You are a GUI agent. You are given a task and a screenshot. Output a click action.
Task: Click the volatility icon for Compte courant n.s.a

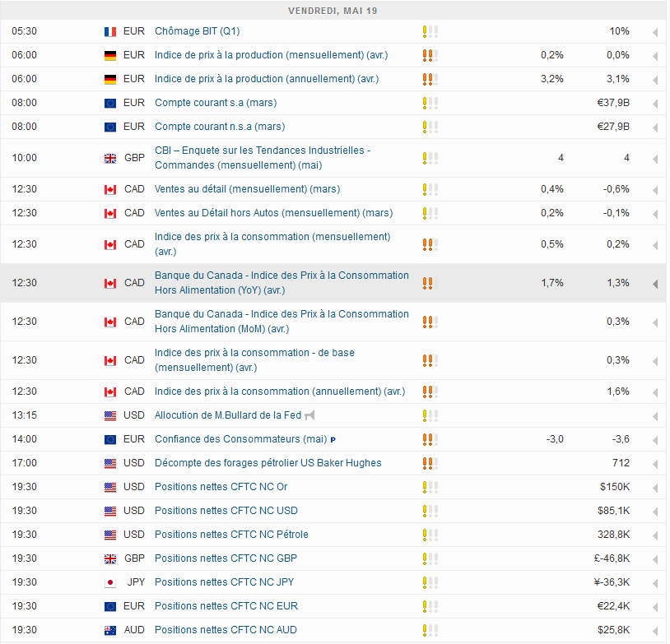point(430,127)
